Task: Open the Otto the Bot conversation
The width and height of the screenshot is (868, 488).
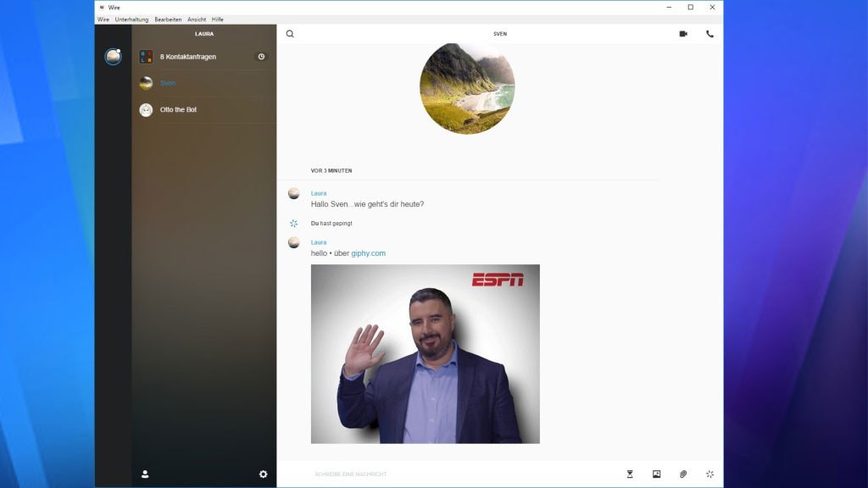Action: [178, 109]
